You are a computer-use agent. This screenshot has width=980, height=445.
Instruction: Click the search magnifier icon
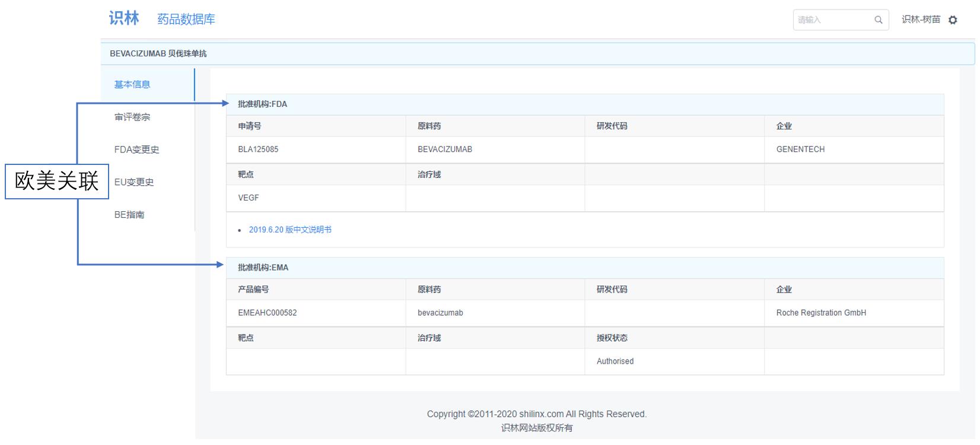click(878, 20)
